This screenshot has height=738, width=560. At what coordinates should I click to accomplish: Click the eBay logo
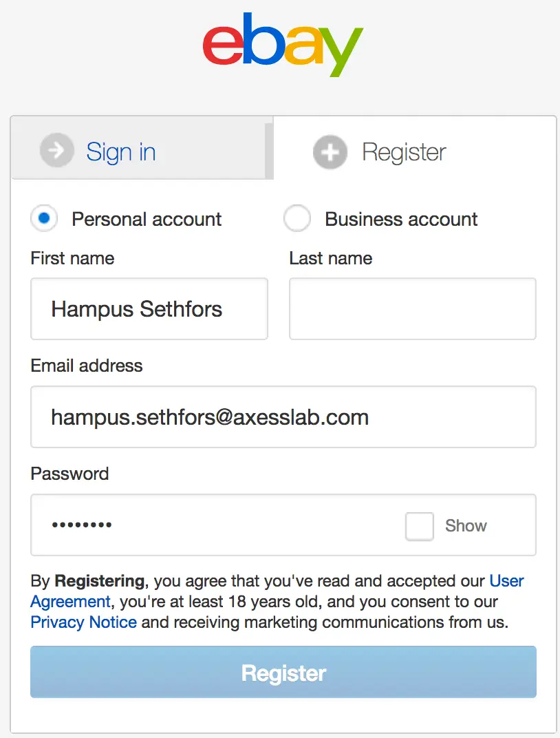(x=283, y=44)
